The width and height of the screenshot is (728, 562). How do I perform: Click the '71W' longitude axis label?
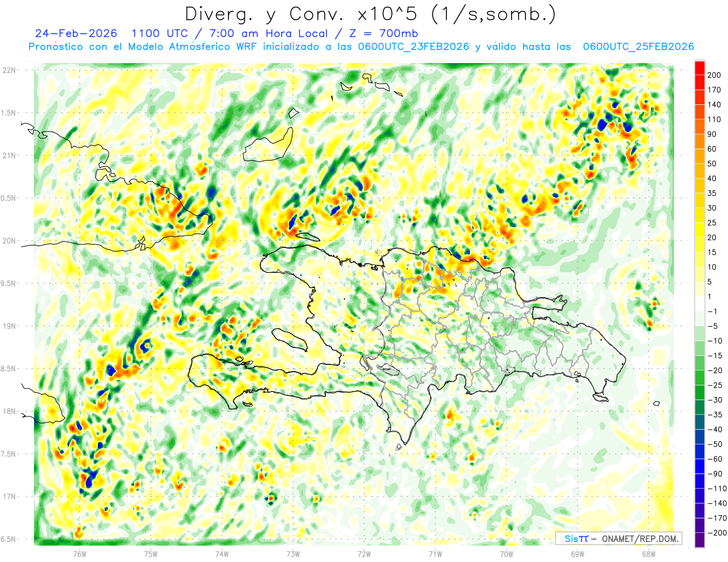435,554
